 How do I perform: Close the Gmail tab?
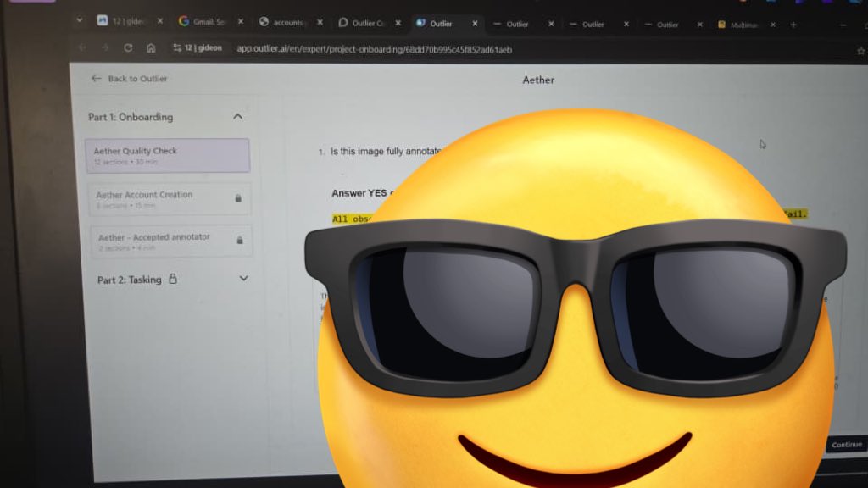point(241,21)
